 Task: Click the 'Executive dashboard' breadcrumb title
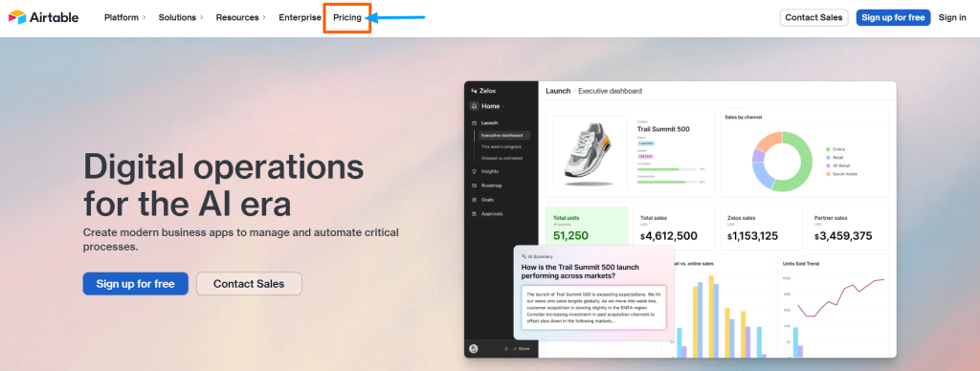coord(610,91)
